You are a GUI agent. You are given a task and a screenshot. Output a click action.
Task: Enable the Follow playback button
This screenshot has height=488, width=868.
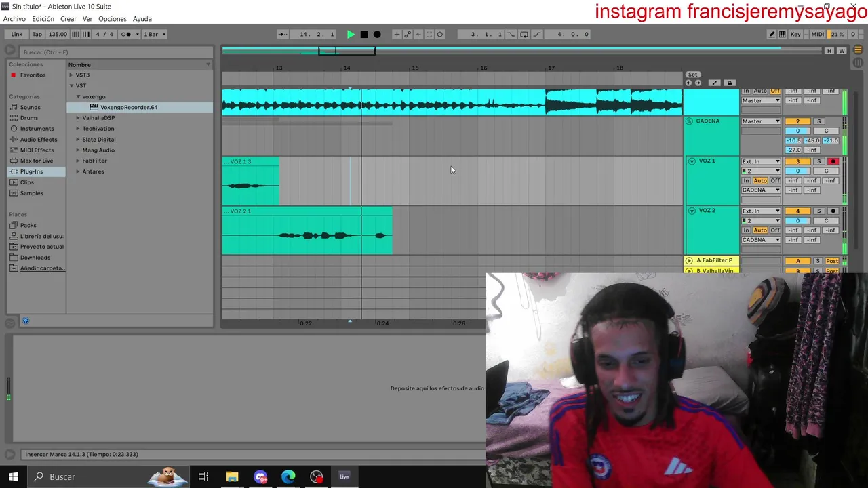pos(283,34)
